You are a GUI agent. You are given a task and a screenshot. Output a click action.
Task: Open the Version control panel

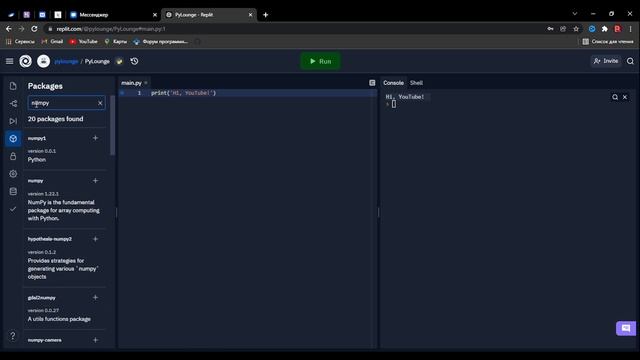(13, 103)
